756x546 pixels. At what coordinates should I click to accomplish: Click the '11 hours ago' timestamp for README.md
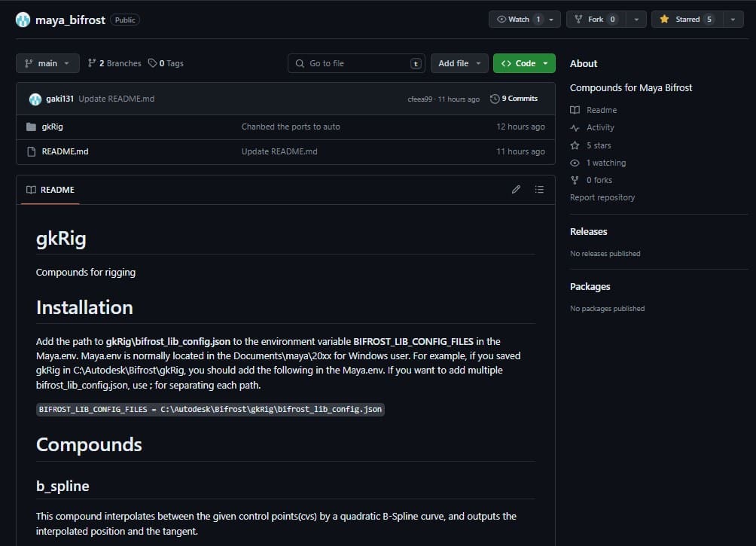[521, 151]
